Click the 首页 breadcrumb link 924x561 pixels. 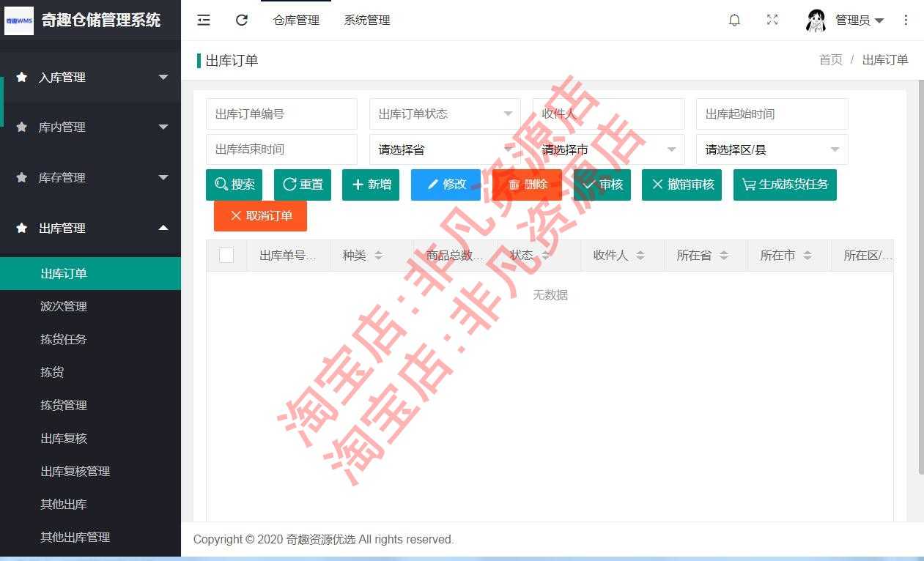click(831, 59)
